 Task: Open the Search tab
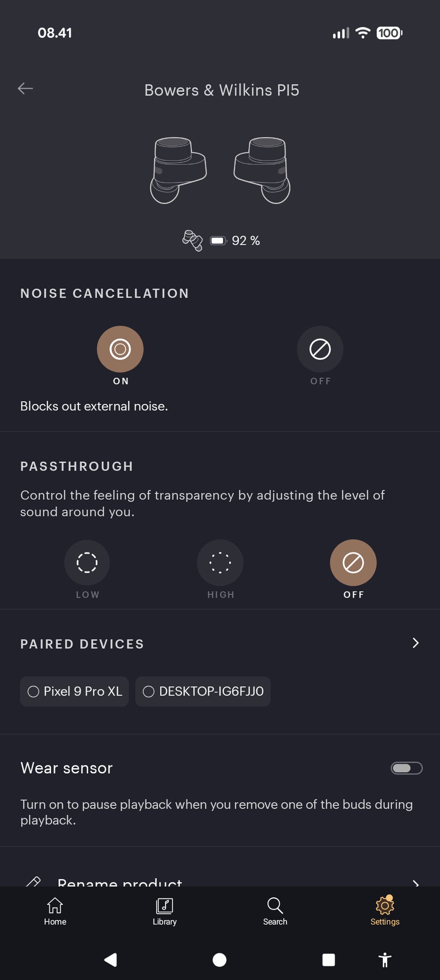point(275,912)
